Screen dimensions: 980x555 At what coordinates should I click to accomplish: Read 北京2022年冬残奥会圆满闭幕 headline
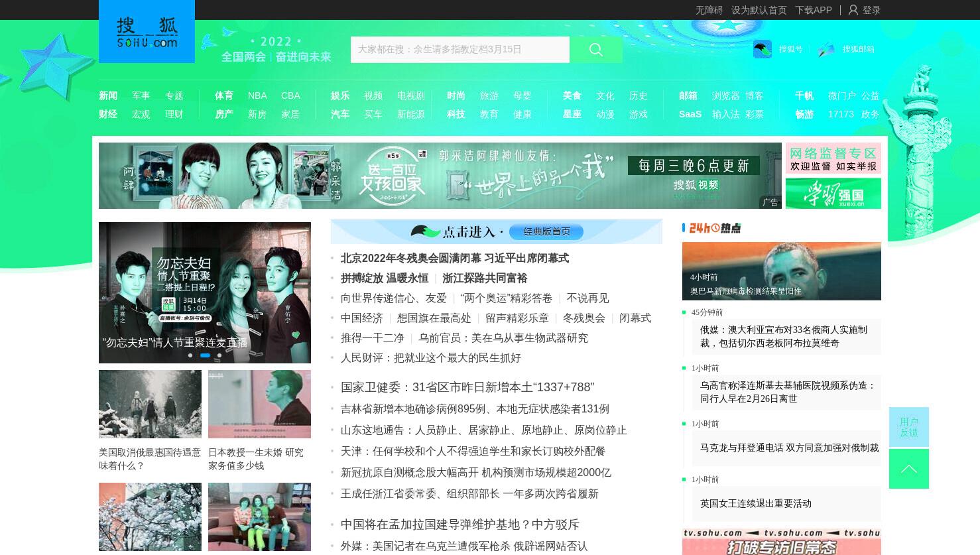click(x=455, y=259)
